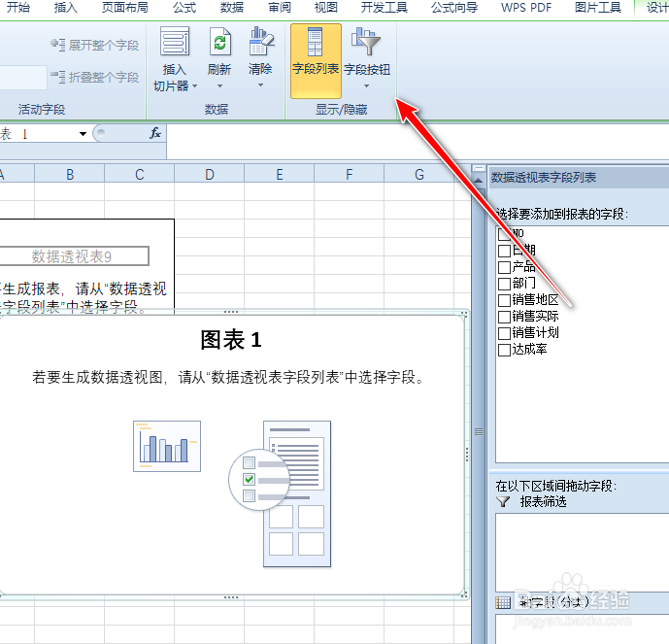Select column G header
Image resolution: width=669 pixels, height=644 pixels.
click(x=419, y=174)
